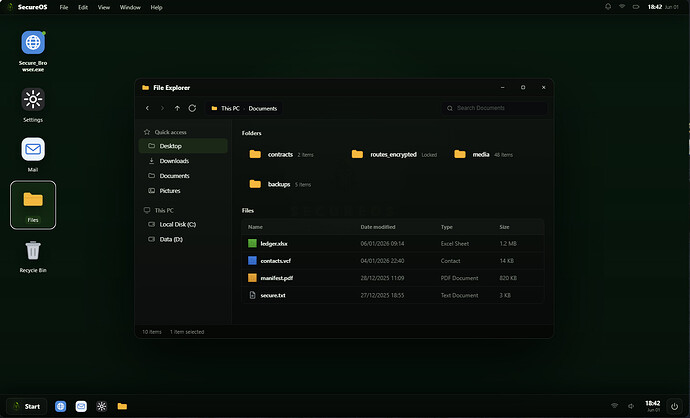
Task: Click the back navigation arrow
Action: [147, 108]
